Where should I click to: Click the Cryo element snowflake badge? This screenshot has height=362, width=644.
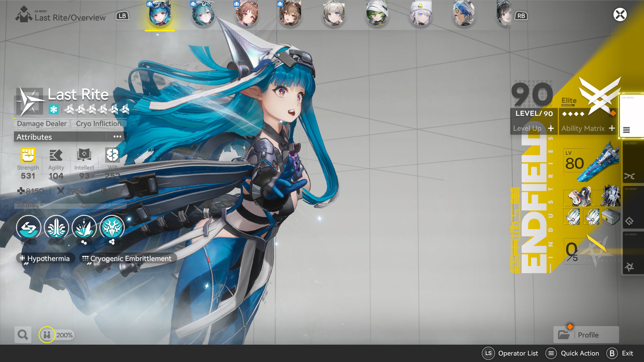pyautogui.click(x=54, y=110)
